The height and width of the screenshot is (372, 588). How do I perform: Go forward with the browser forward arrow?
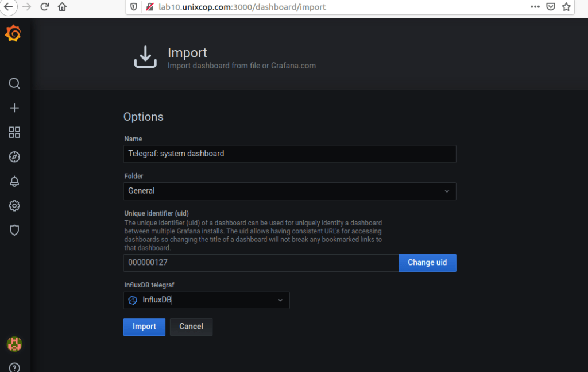[26, 7]
